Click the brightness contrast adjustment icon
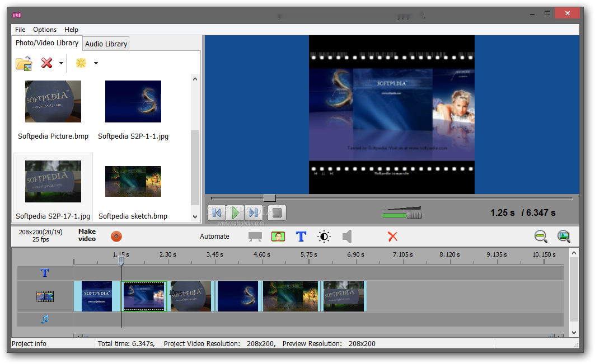This screenshot has width=595, height=364. pyautogui.click(x=324, y=237)
